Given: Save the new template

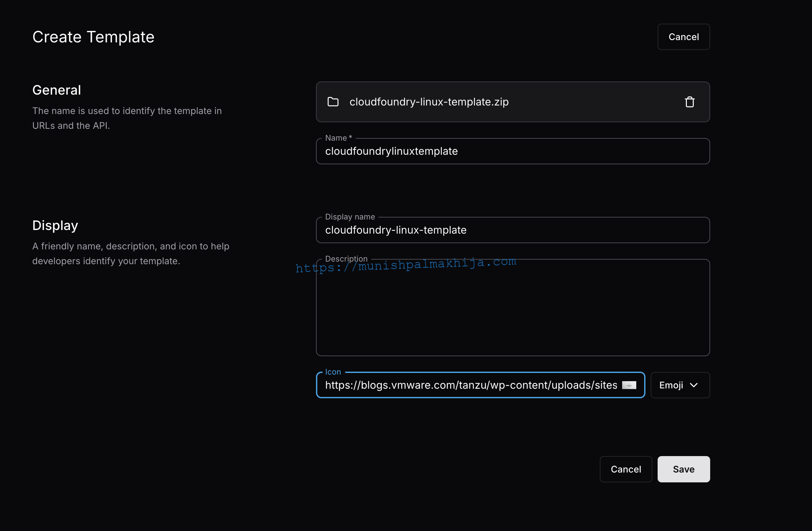Looking at the screenshot, I should pyautogui.click(x=683, y=469).
